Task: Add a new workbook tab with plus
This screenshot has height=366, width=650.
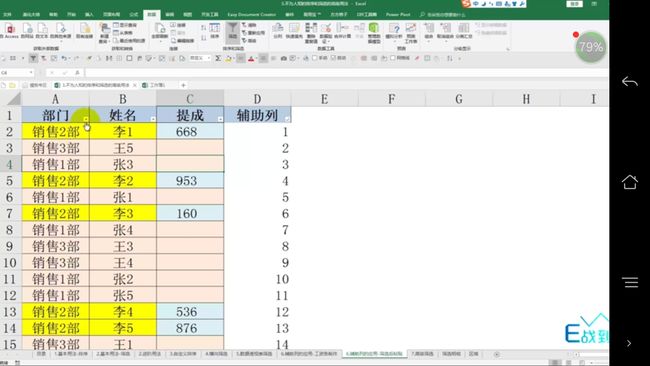Action: point(183,85)
